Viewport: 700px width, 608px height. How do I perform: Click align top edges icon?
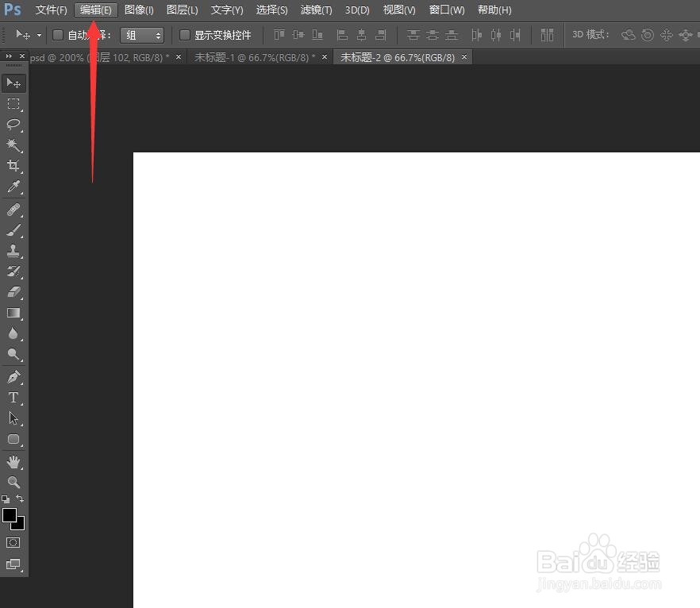pos(279,35)
